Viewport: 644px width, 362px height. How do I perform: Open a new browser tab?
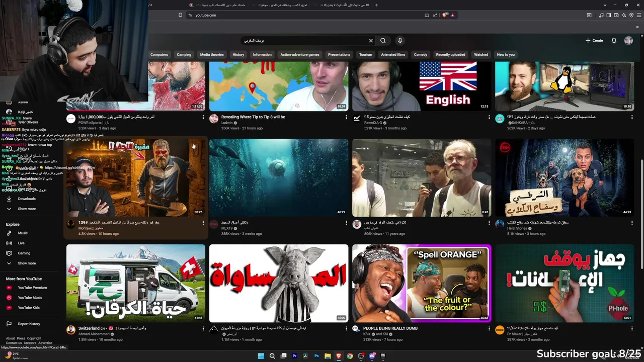(376, 5)
